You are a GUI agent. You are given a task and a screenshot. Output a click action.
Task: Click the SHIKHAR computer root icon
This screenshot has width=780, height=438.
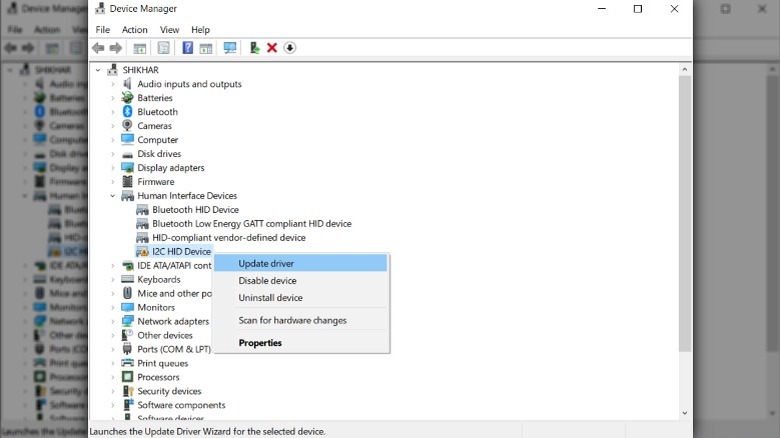113,70
